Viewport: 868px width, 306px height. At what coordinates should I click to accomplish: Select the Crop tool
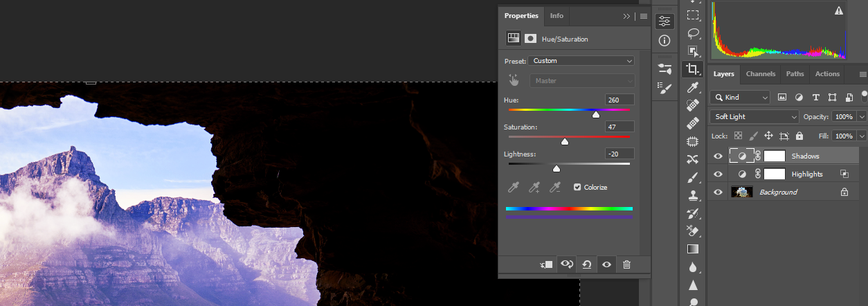coord(693,69)
